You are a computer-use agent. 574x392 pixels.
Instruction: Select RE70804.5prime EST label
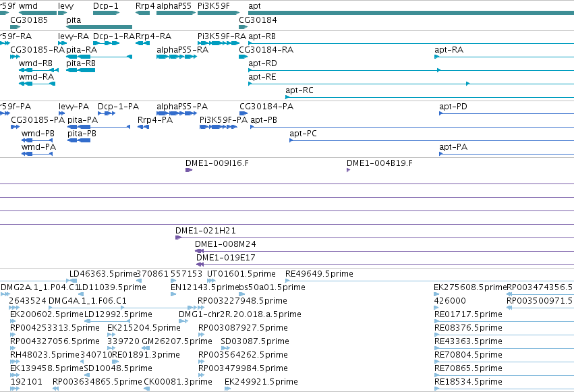(x=468, y=355)
